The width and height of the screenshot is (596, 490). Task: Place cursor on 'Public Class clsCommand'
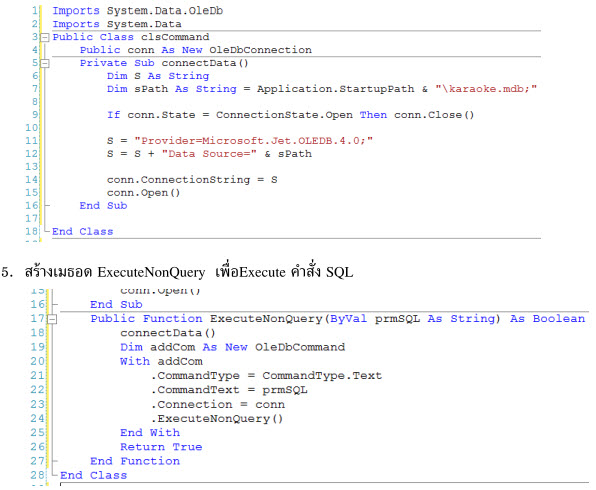coord(131,37)
